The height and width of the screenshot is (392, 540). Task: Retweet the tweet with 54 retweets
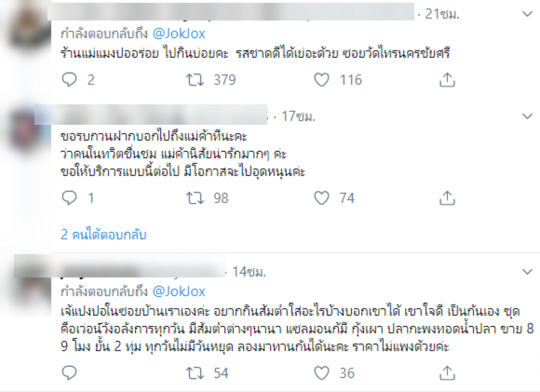pos(192,373)
